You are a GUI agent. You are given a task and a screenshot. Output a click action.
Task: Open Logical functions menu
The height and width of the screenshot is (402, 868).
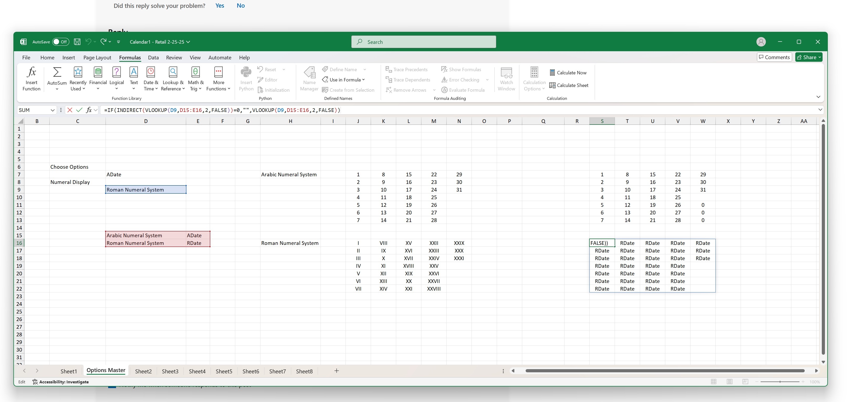click(117, 79)
